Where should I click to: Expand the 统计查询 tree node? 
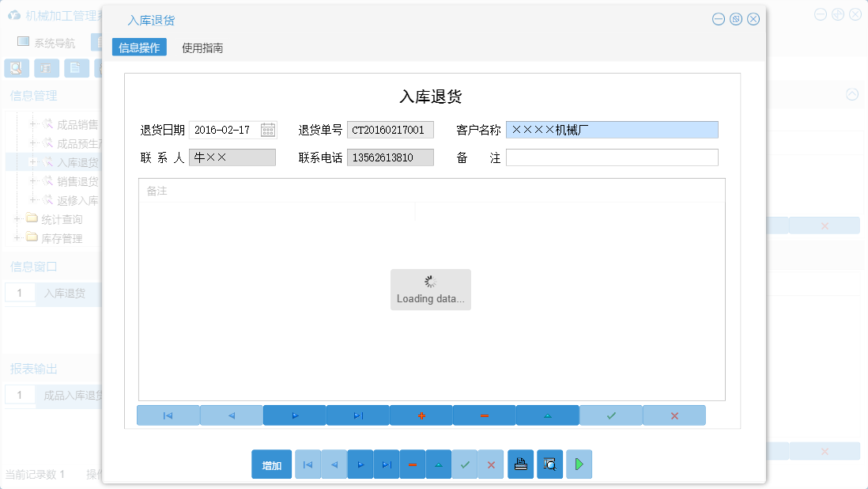[x=18, y=221]
